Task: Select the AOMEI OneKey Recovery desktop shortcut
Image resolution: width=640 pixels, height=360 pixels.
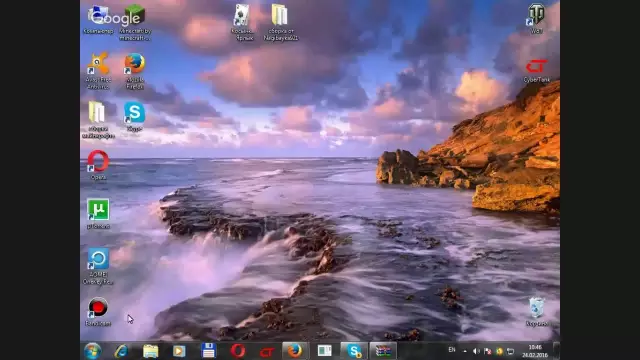Action: tap(98, 266)
